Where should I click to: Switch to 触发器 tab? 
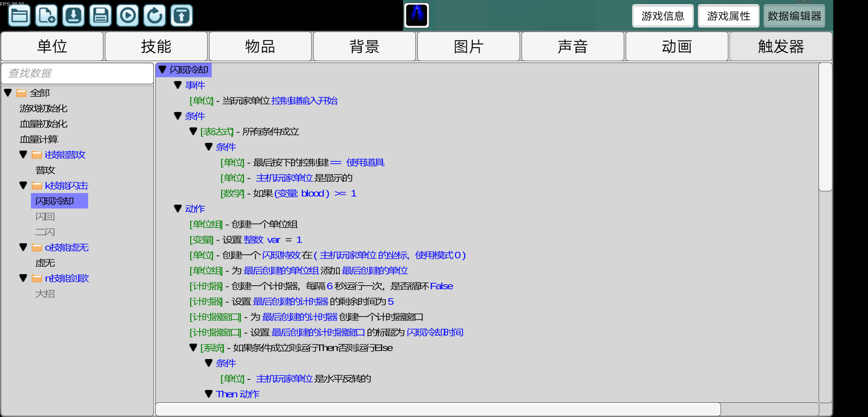pos(781,46)
